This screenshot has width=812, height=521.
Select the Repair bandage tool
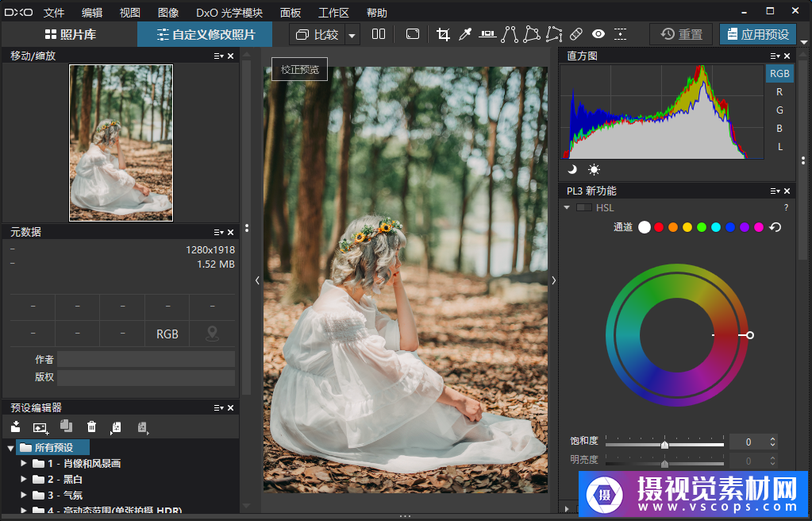pyautogui.click(x=576, y=34)
